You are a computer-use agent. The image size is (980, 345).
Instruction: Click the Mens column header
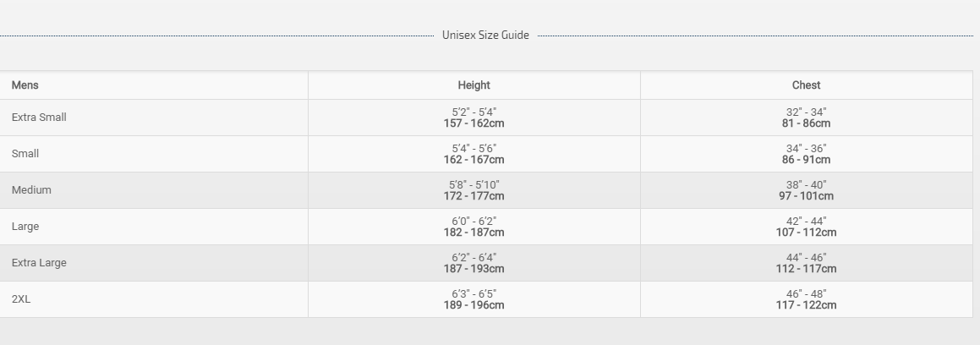(x=25, y=85)
